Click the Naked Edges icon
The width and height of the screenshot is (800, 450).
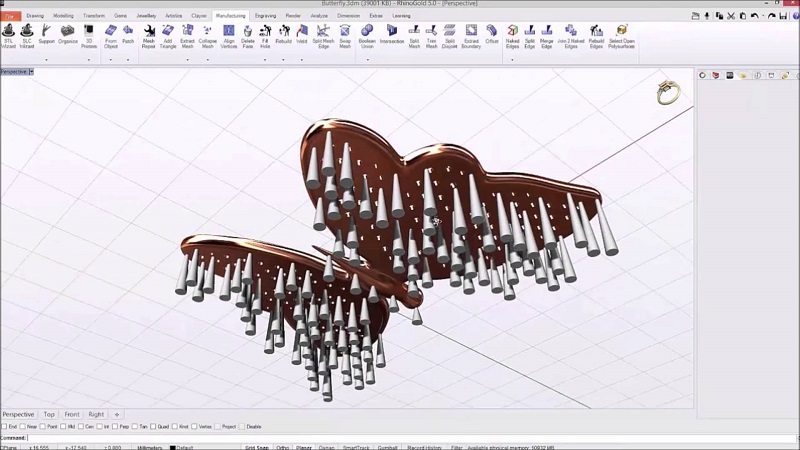point(512,35)
